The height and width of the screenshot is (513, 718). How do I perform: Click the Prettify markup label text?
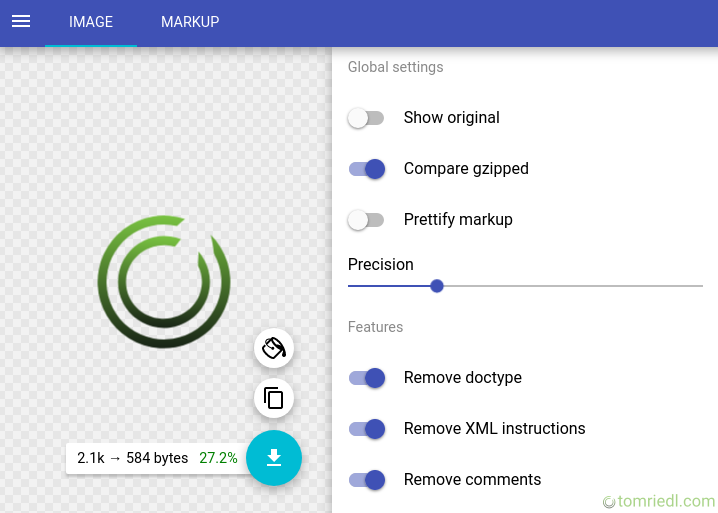pos(458,220)
